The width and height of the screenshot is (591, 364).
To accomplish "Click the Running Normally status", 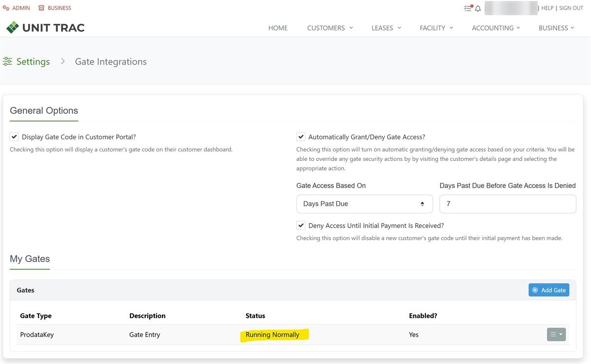I will pos(272,334).
